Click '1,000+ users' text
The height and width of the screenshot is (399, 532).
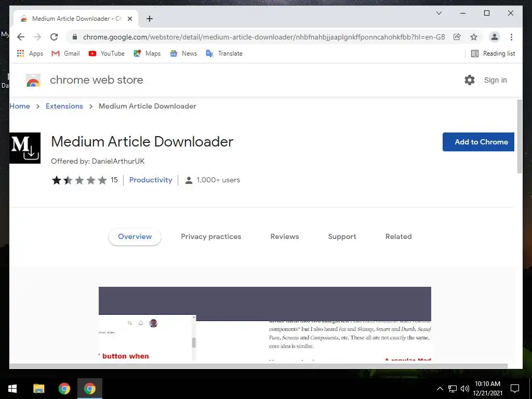point(218,180)
